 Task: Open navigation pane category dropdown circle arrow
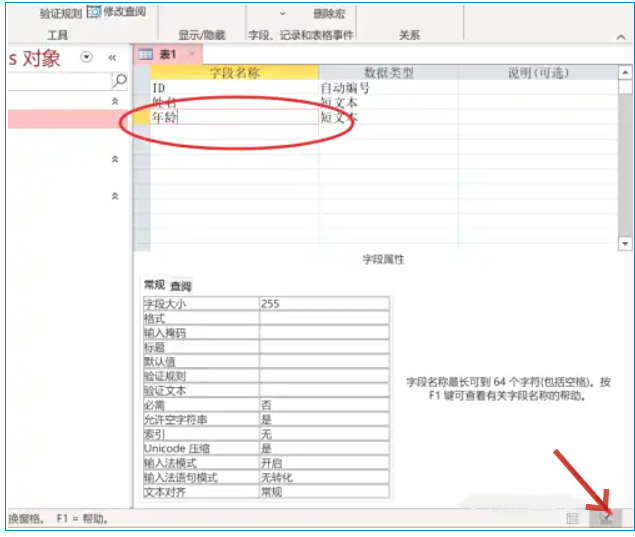point(86,58)
